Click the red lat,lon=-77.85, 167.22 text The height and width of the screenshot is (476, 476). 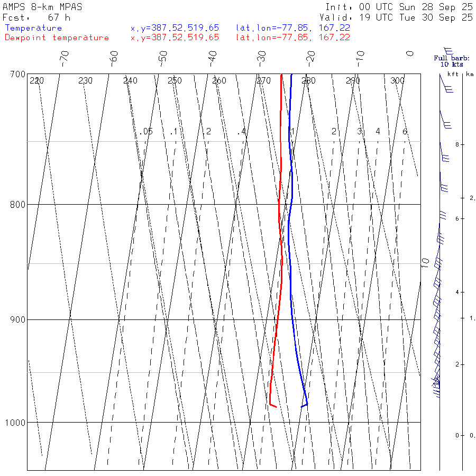coord(293,38)
